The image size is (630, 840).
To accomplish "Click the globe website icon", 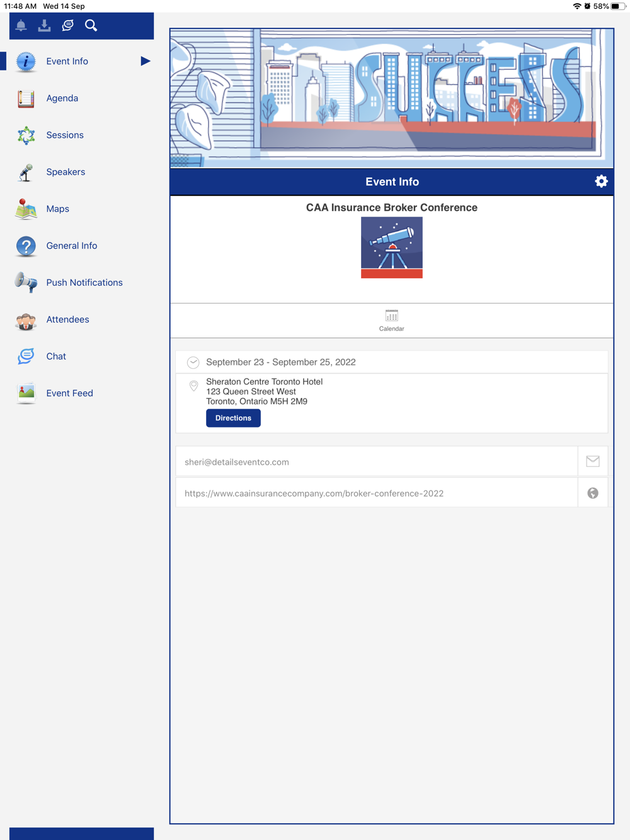I will [593, 493].
